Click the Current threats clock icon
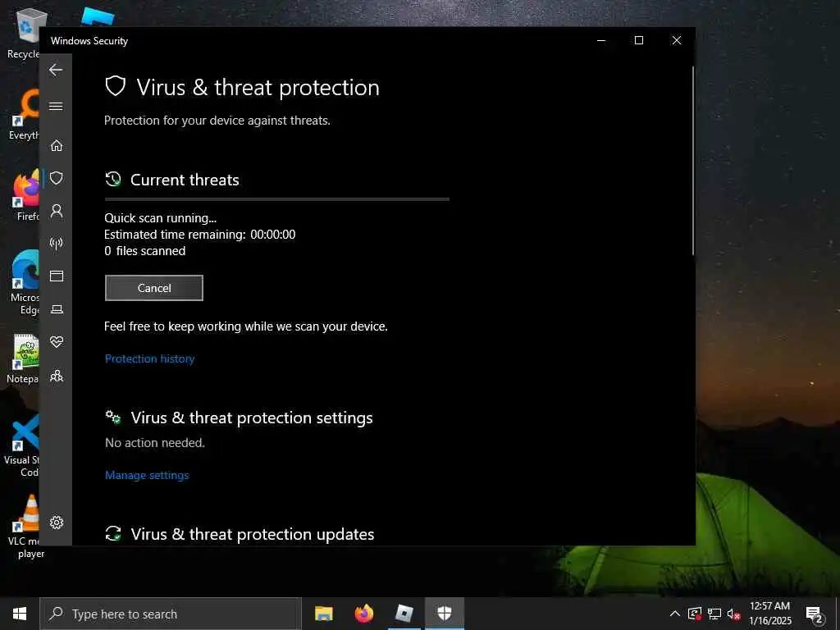This screenshot has width=840, height=630. coord(113,180)
